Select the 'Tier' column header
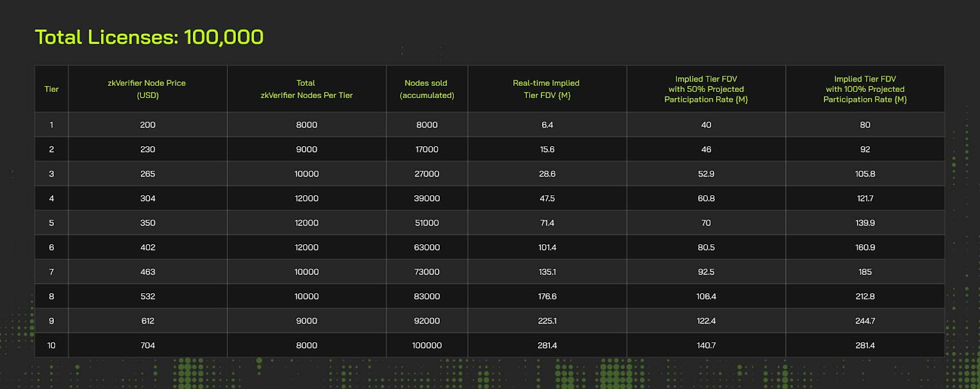 pyautogui.click(x=51, y=89)
